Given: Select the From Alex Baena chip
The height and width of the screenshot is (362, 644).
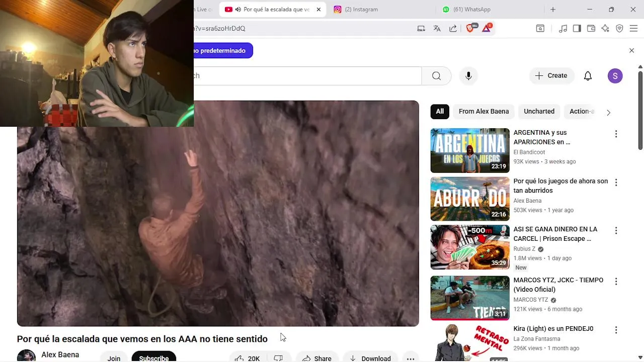Looking at the screenshot, I should click(484, 111).
